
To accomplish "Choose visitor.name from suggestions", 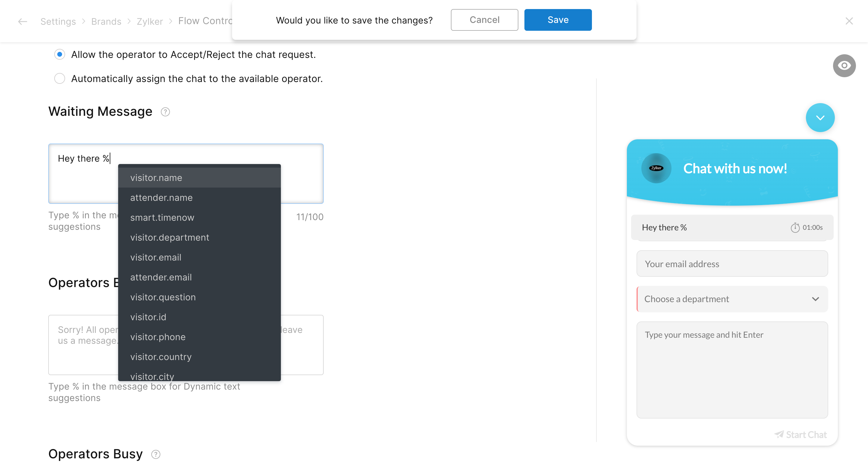I will (156, 178).
